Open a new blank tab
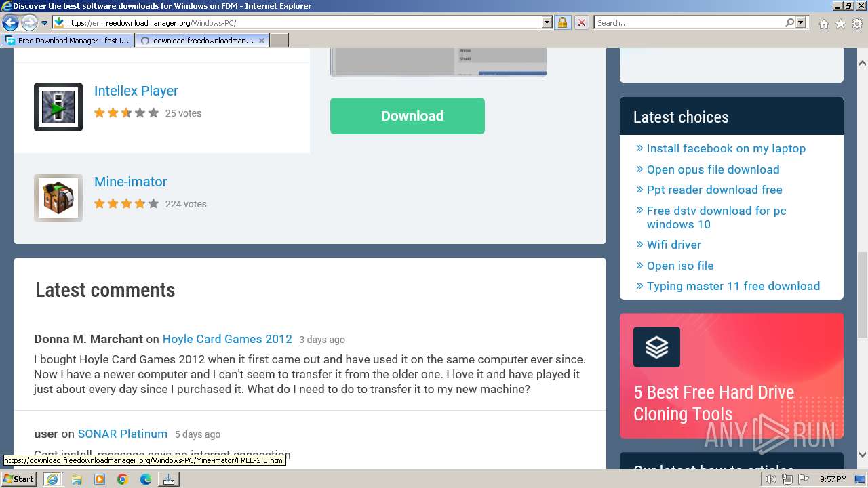The height and width of the screenshot is (488, 868). [279, 40]
